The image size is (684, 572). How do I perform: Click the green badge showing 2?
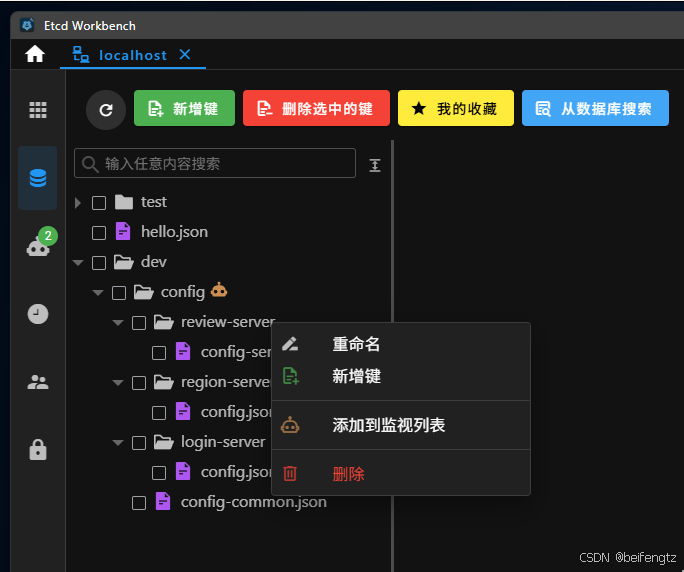[x=48, y=236]
